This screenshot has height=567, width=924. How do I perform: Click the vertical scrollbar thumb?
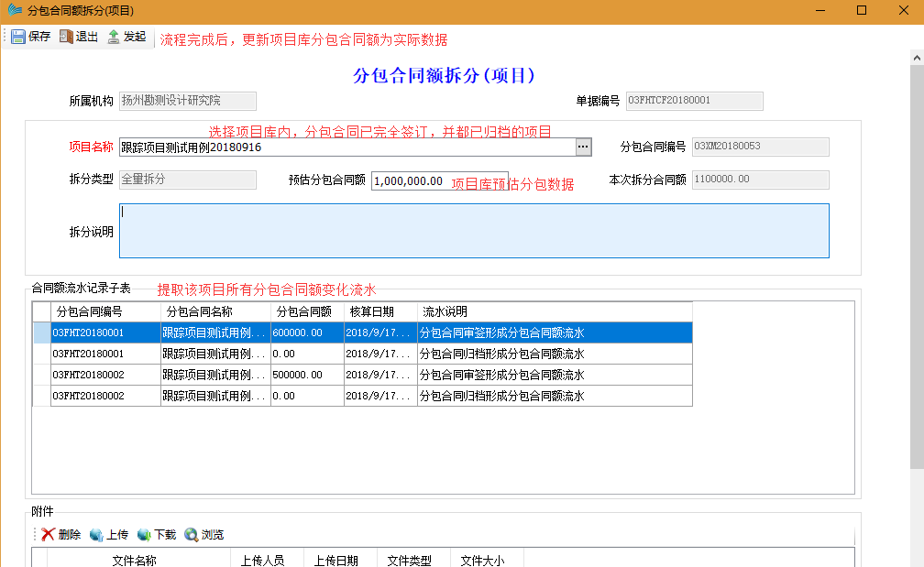point(917,267)
